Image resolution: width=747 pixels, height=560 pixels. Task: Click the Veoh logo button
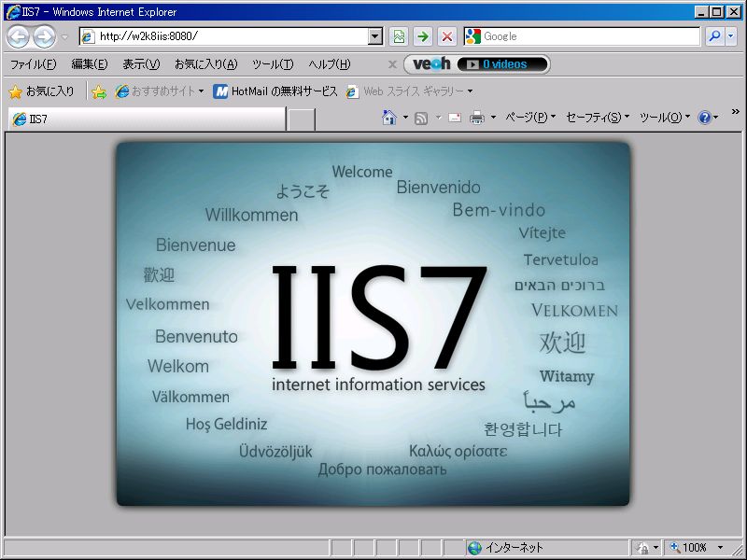tap(431, 64)
